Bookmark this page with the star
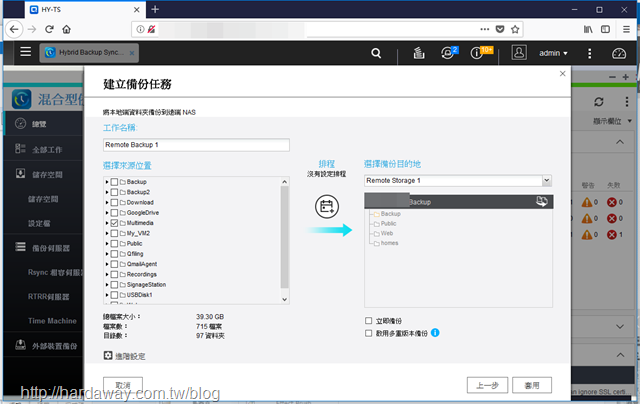Image resolution: width=640 pixels, height=404 pixels. pyautogui.click(x=515, y=29)
